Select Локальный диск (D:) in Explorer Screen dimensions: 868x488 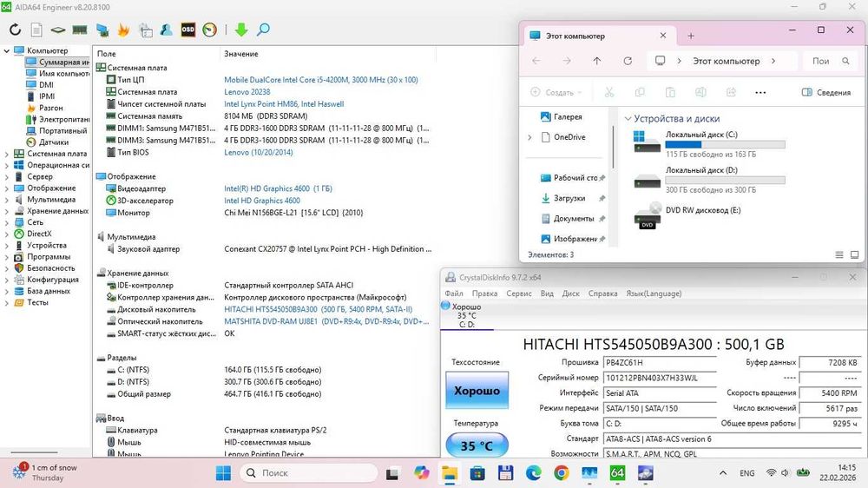pos(708,180)
